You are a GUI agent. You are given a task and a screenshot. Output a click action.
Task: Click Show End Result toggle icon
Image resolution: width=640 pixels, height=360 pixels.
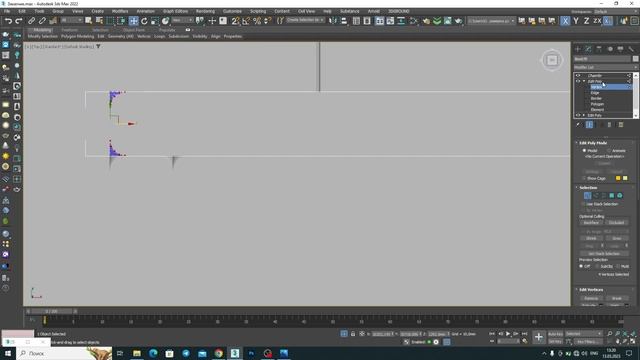click(589, 125)
